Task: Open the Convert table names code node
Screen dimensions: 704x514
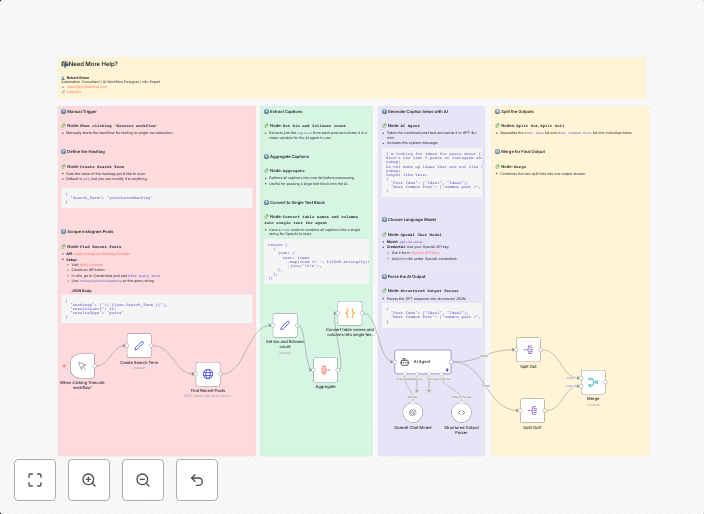Action: 349,313
